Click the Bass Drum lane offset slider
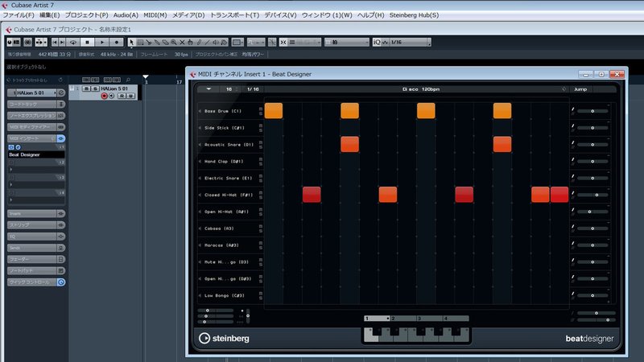 tap(592, 111)
